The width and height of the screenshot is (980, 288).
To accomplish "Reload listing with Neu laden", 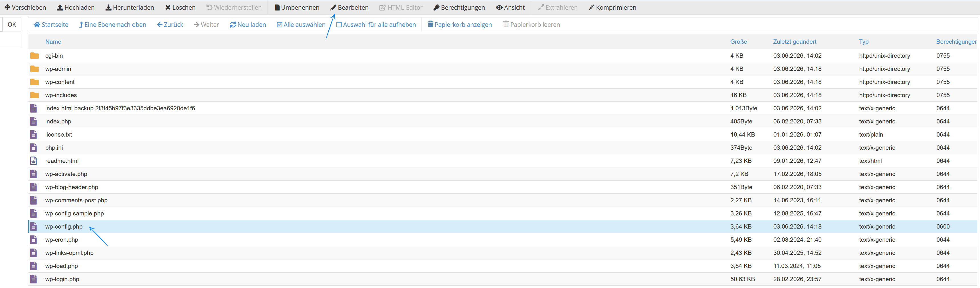I will pyautogui.click(x=248, y=25).
